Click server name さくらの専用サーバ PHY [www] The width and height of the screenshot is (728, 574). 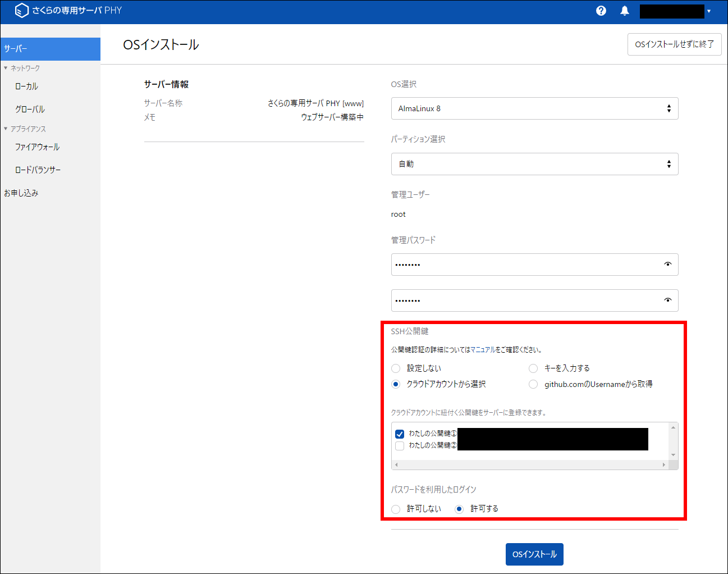315,103
